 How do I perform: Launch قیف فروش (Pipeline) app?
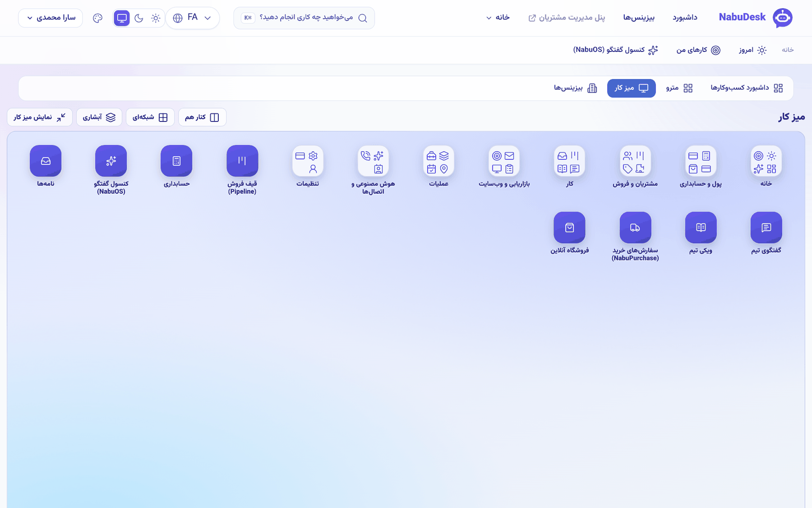click(242, 161)
